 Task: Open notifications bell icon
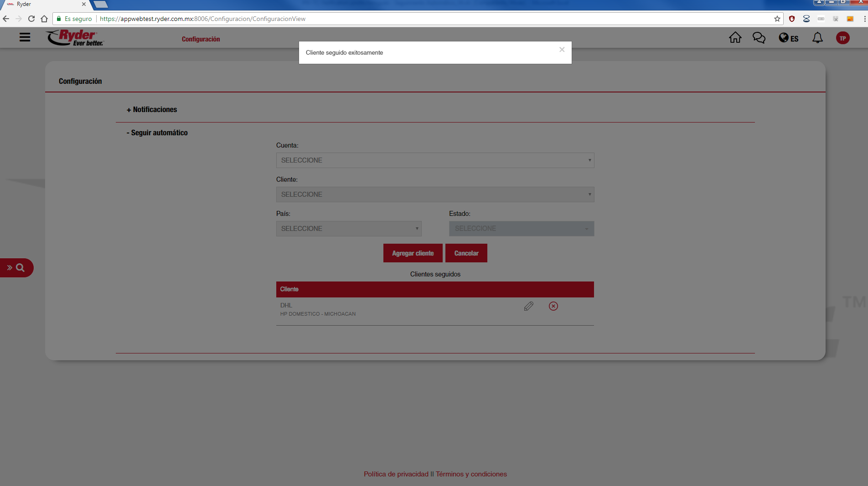(817, 38)
